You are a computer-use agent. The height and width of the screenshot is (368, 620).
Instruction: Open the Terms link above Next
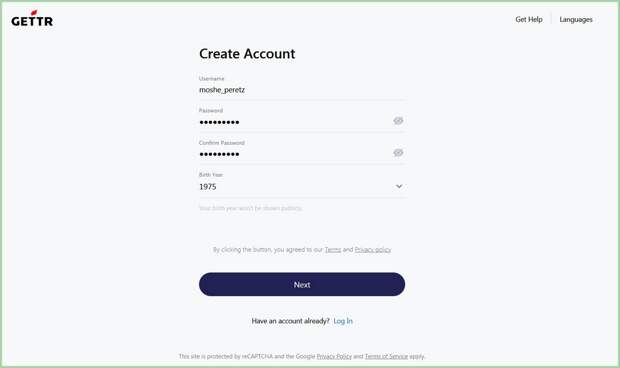333,249
